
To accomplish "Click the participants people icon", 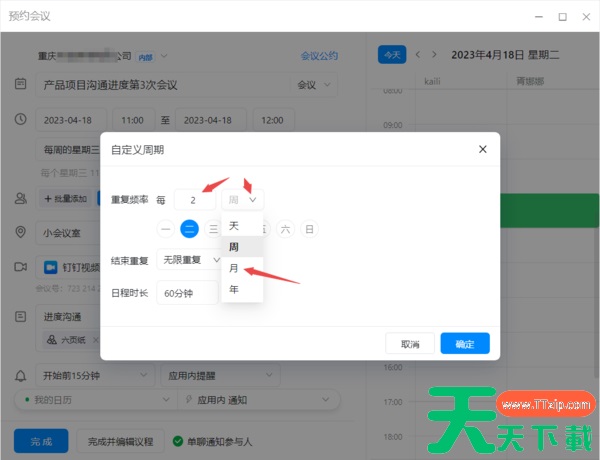I will pyautogui.click(x=20, y=198).
